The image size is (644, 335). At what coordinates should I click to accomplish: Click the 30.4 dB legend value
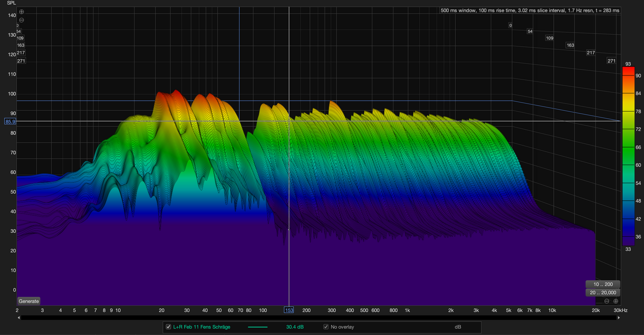294,327
